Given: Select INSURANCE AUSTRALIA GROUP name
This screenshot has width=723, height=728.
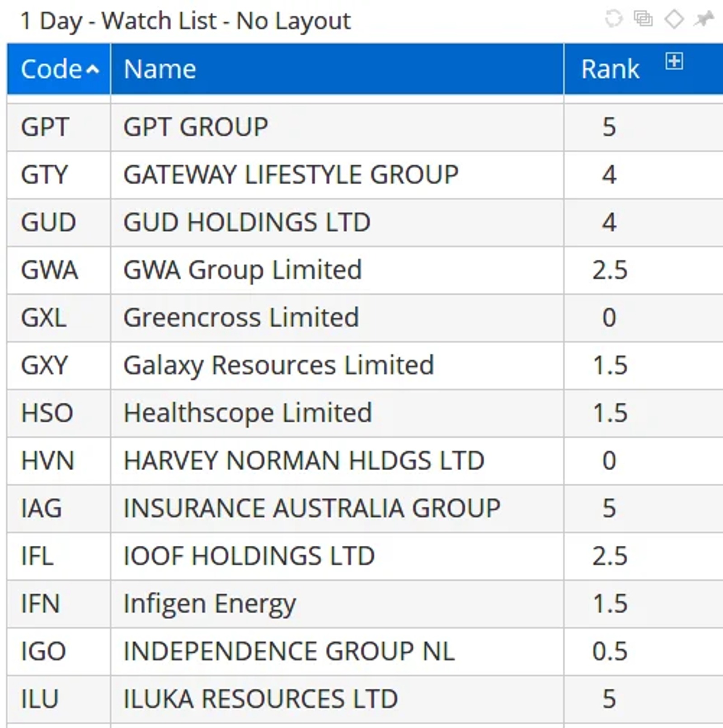Looking at the screenshot, I should click(337, 509).
